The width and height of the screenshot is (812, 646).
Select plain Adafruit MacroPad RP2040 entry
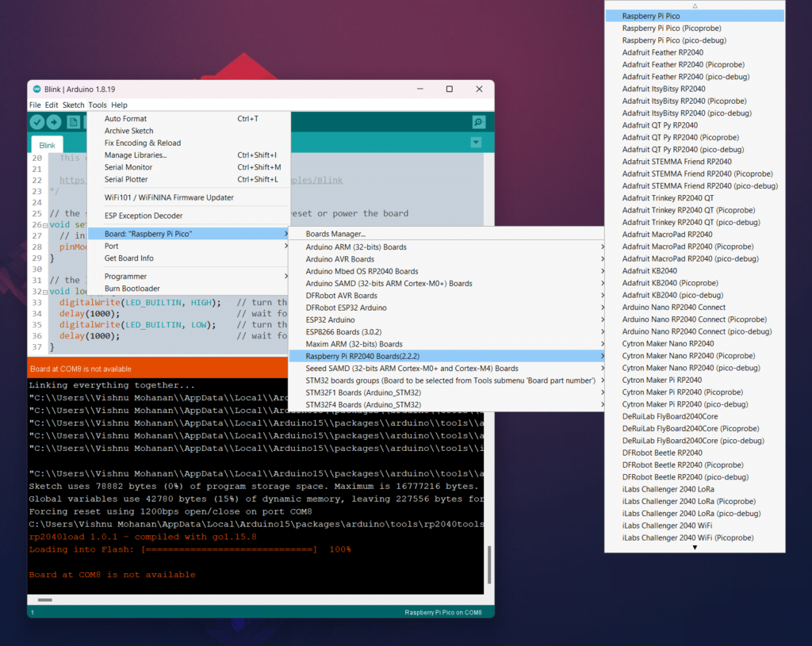click(x=695, y=235)
